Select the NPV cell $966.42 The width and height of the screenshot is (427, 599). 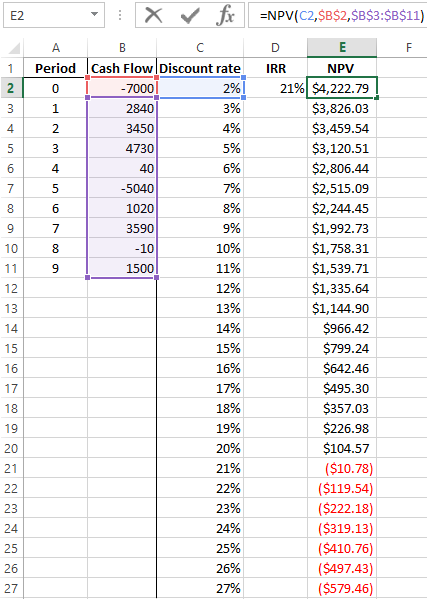coord(342,329)
